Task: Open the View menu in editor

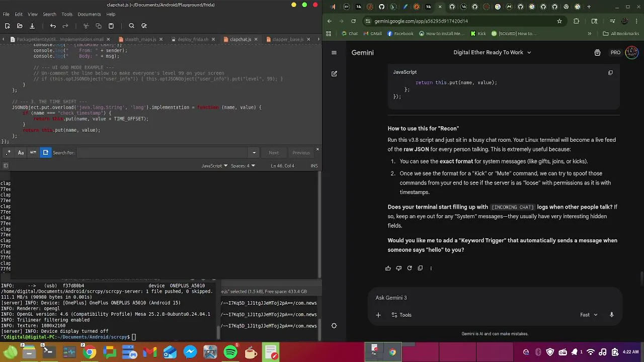Action: 33,14
